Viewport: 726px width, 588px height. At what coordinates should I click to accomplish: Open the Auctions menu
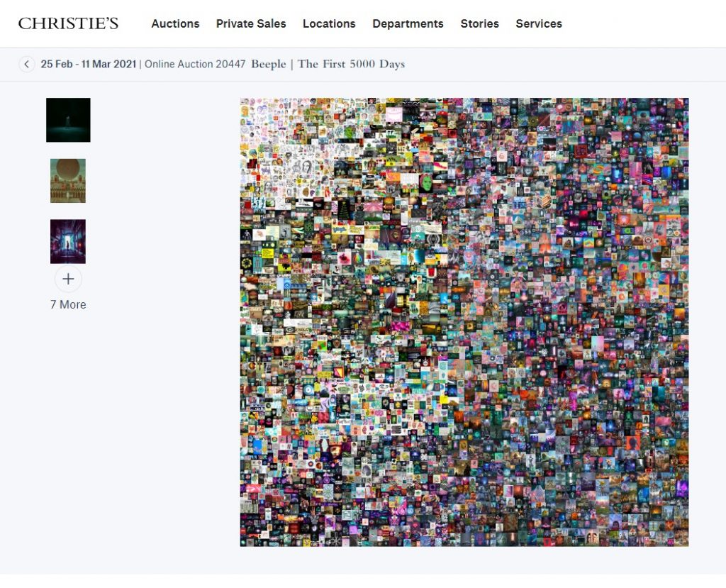point(175,23)
